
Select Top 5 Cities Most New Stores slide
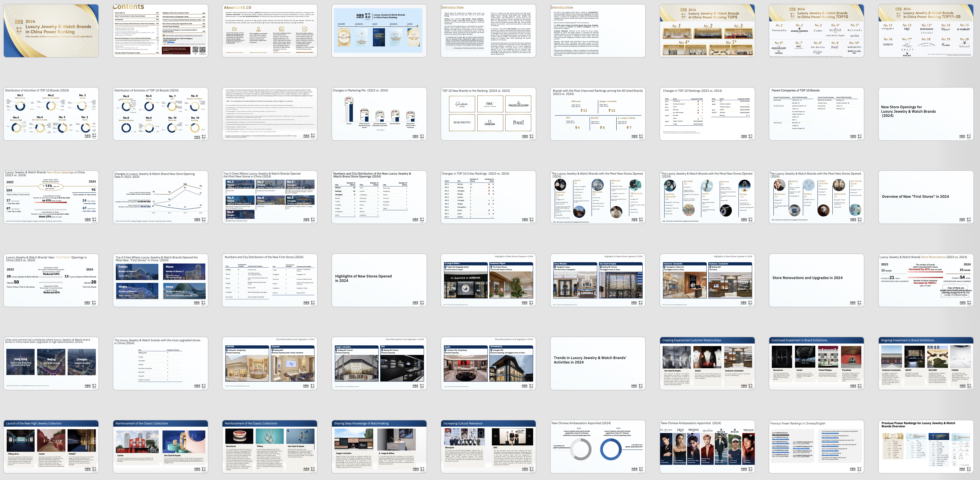click(269, 197)
